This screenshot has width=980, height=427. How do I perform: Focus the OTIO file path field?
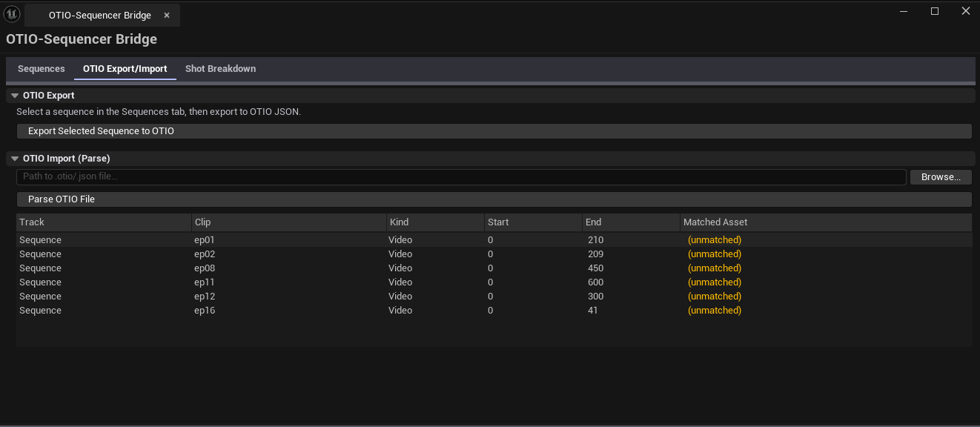(461, 177)
